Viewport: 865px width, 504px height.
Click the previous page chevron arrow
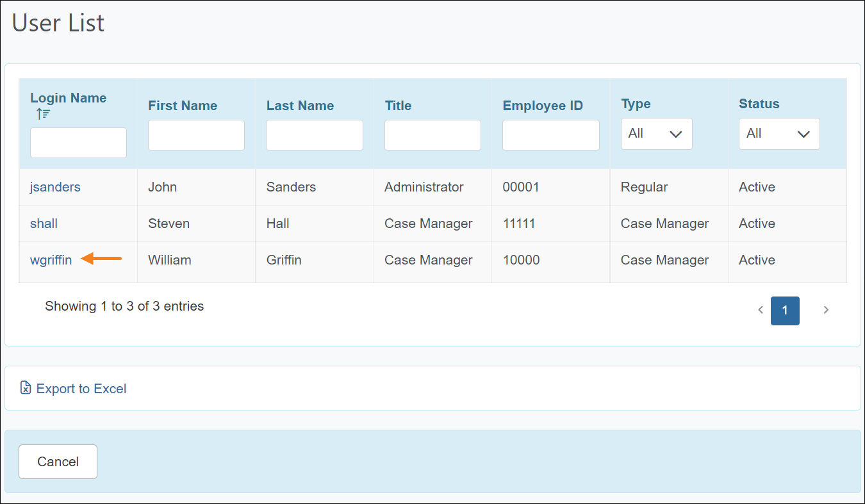761,310
